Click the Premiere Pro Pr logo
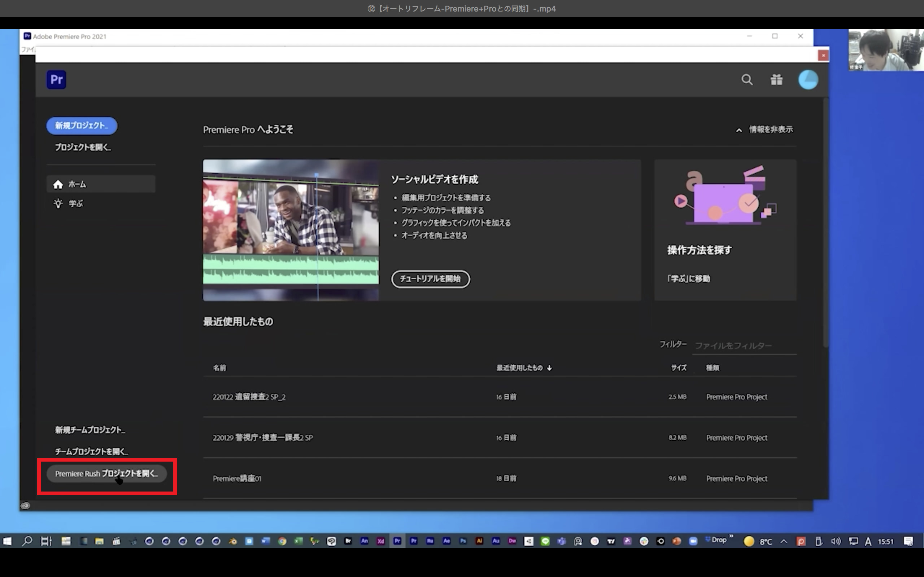 click(56, 80)
